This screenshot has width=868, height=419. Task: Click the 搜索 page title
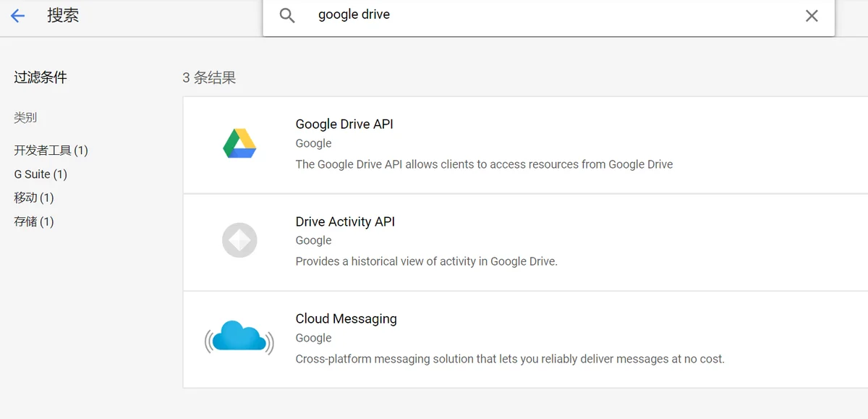pos(63,15)
